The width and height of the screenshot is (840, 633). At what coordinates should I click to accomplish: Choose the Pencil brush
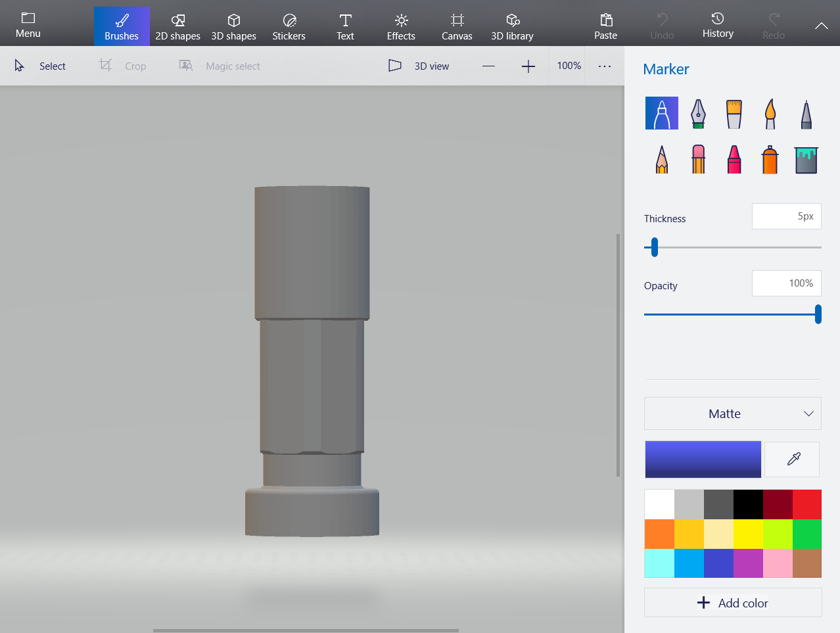coord(662,160)
